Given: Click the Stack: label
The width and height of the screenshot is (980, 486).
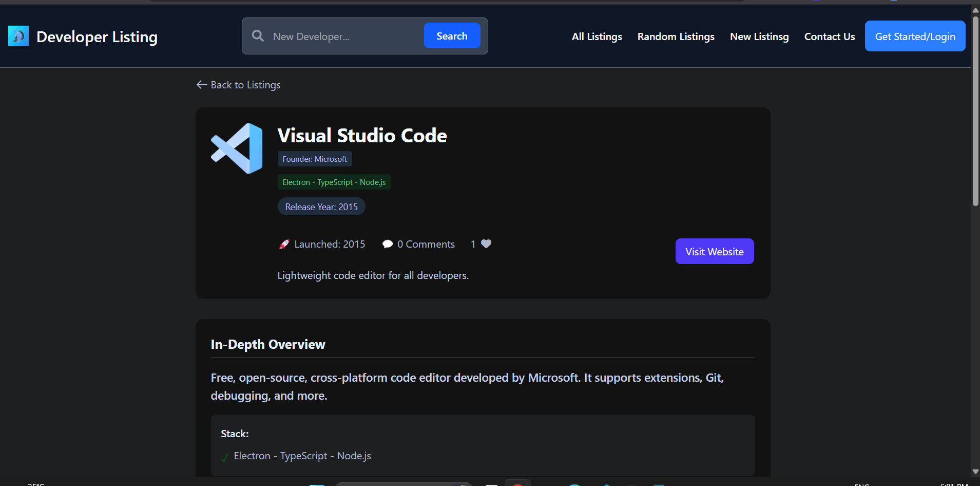Looking at the screenshot, I should point(235,434).
